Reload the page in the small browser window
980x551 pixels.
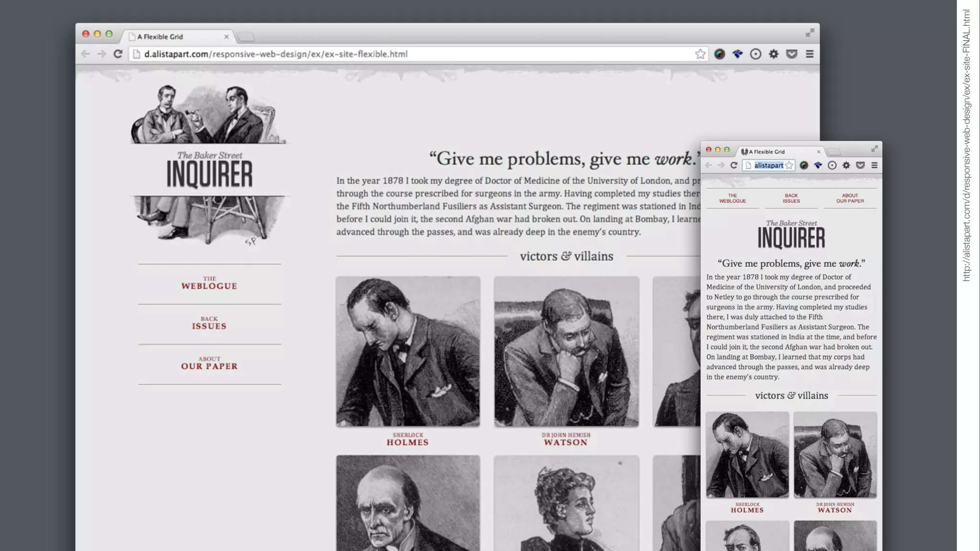click(734, 165)
